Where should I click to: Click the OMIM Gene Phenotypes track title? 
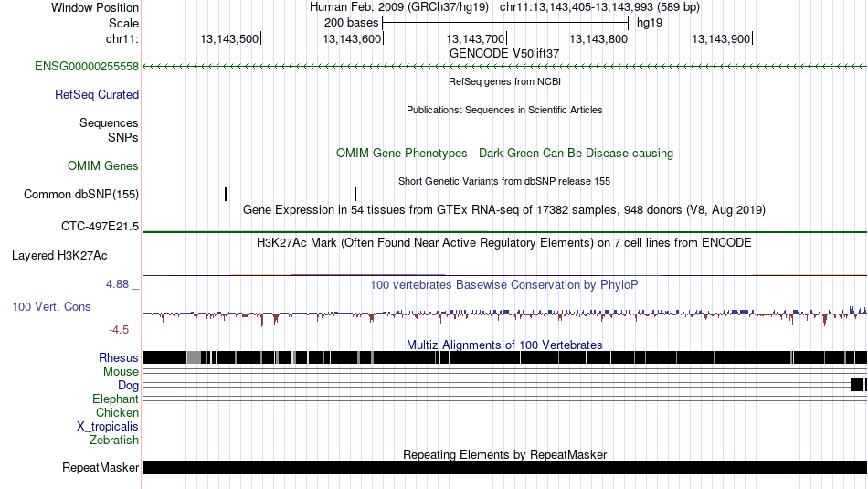[504, 154]
